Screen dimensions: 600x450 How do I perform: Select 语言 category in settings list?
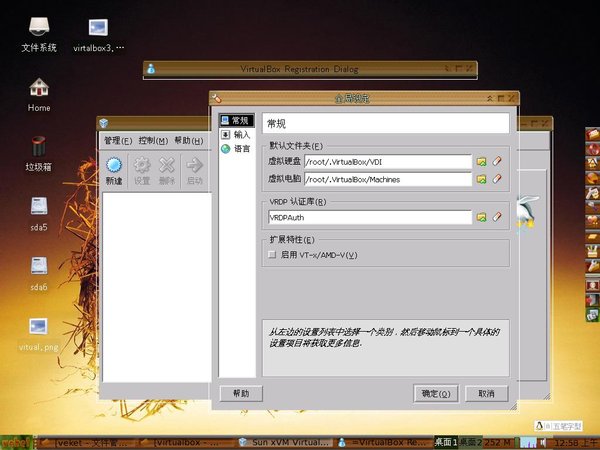(236, 149)
